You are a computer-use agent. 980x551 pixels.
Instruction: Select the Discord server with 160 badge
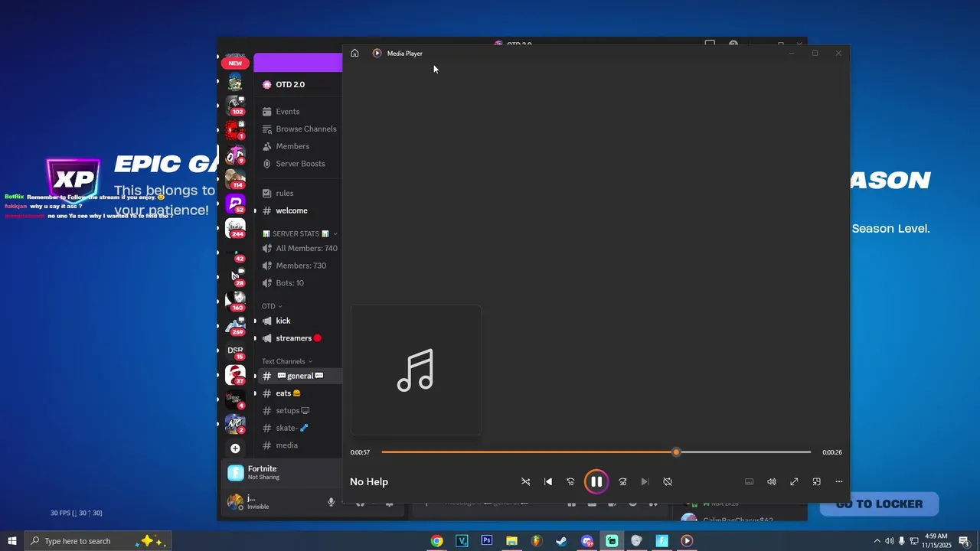tap(235, 301)
